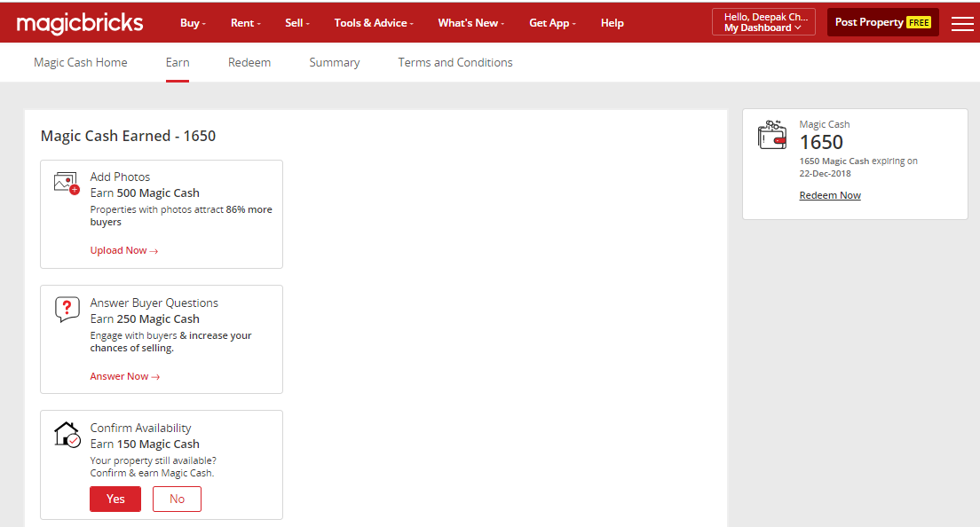980x527 pixels.
Task: Open the What's New dropdown
Action: (470, 23)
